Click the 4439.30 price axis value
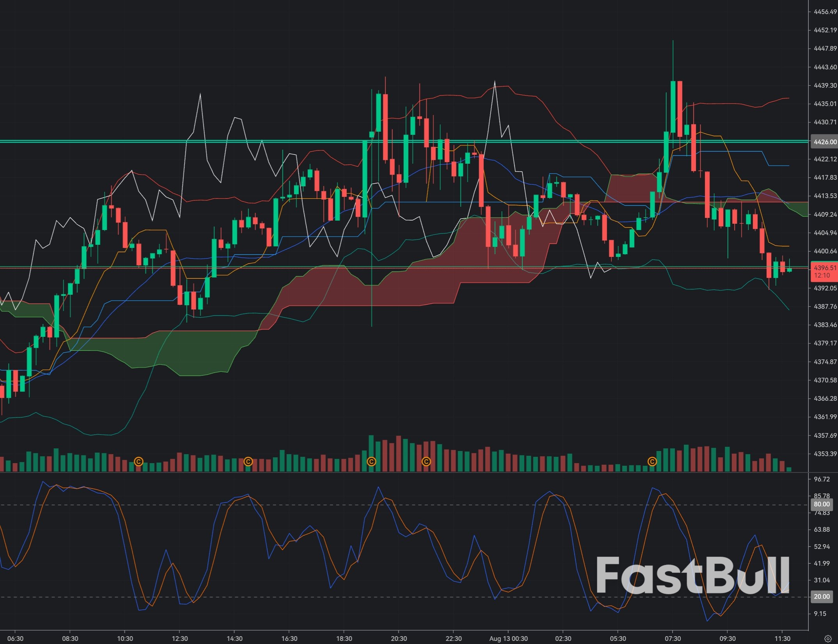Viewport: 838px width, 644px height. 825,85
